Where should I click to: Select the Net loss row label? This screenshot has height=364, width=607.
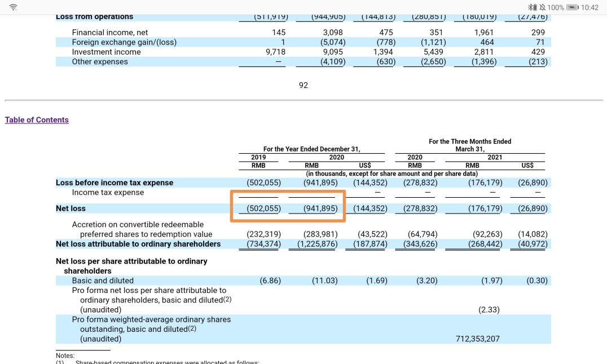click(71, 208)
